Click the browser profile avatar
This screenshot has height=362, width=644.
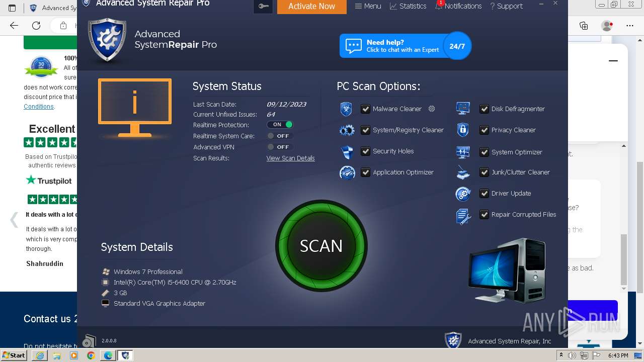coord(607,25)
